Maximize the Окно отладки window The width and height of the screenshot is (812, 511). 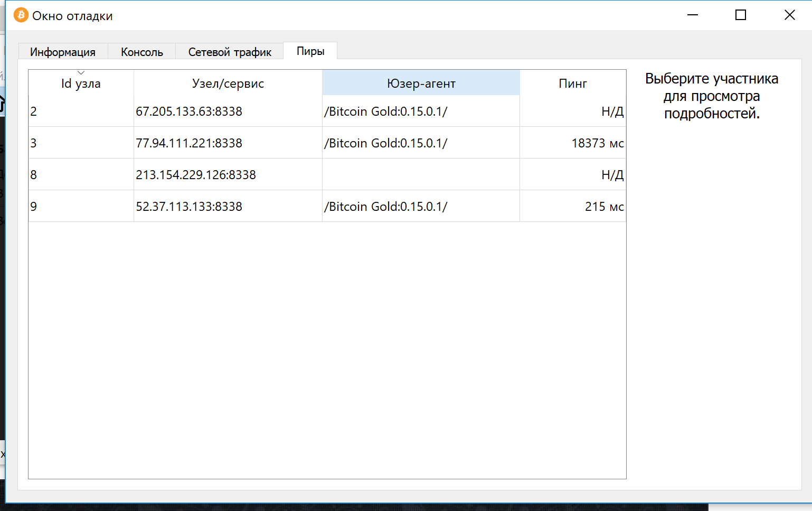pyautogui.click(x=741, y=15)
